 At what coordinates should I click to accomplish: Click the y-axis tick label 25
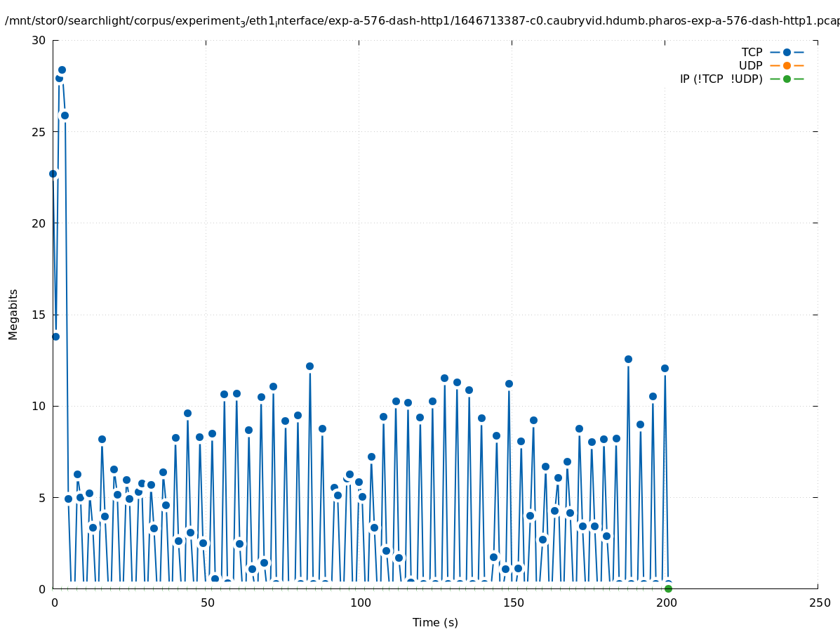pyautogui.click(x=39, y=132)
